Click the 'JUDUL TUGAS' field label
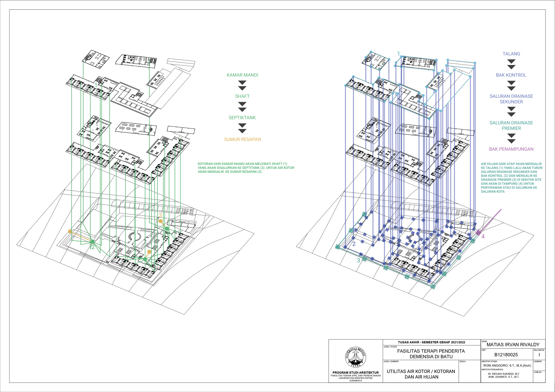 coord(390,347)
